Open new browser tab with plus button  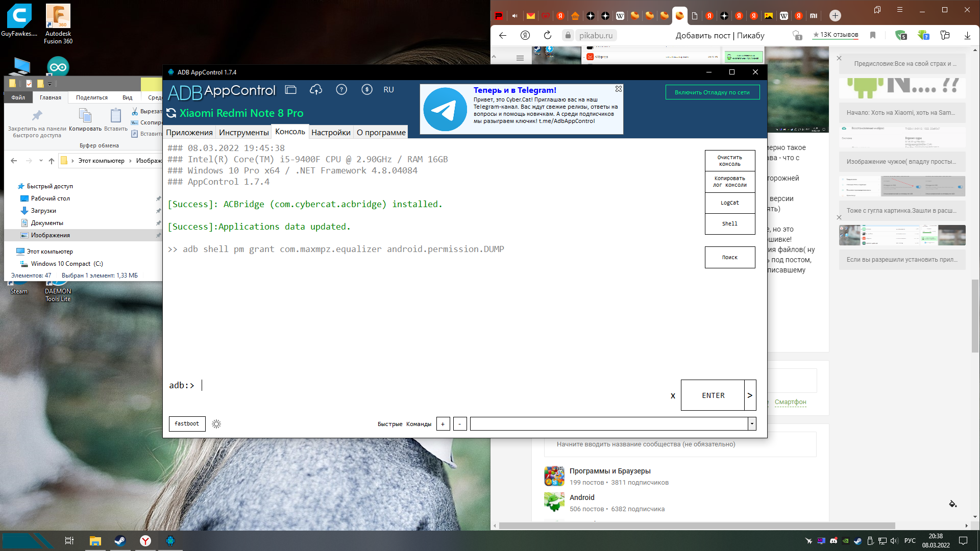[x=835, y=15]
